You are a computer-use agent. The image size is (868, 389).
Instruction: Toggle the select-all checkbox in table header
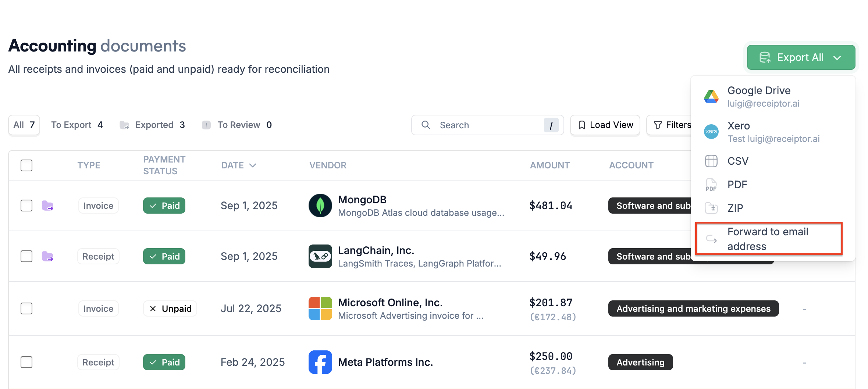click(26, 165)
